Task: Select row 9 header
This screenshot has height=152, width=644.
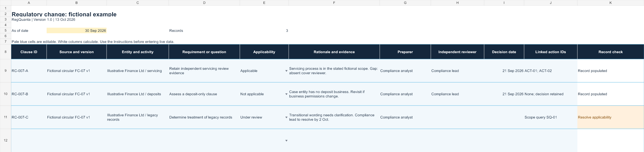Action: pyautogui.click(x=6, y=71)
